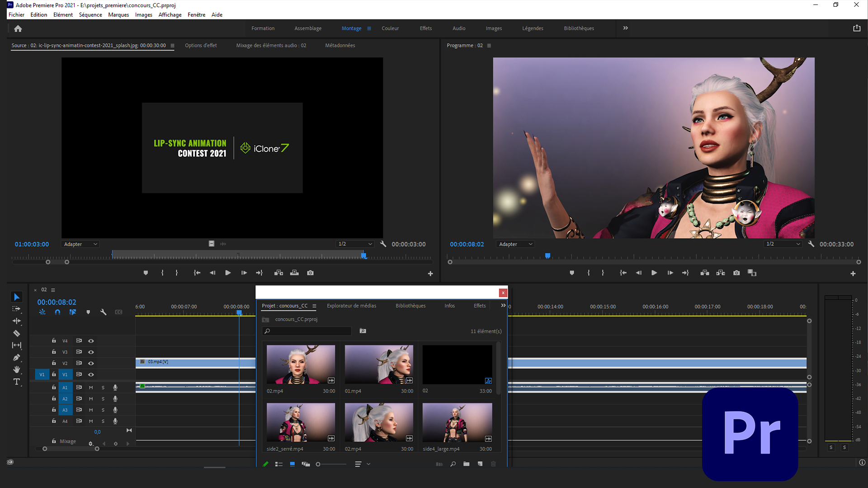Hide track V4 output (eye icon)
This screenshot has width=868, height=488.
91,341
